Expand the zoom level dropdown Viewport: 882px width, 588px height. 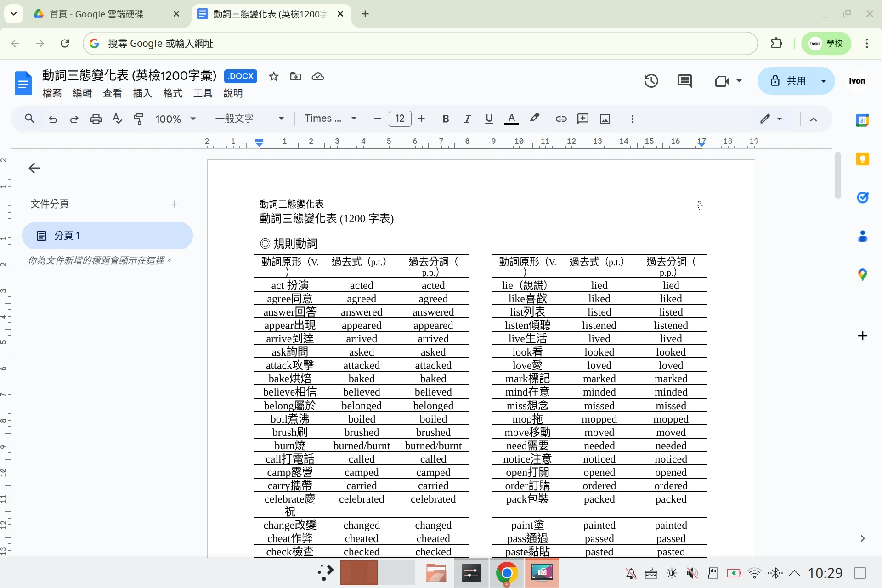[175, 119]
